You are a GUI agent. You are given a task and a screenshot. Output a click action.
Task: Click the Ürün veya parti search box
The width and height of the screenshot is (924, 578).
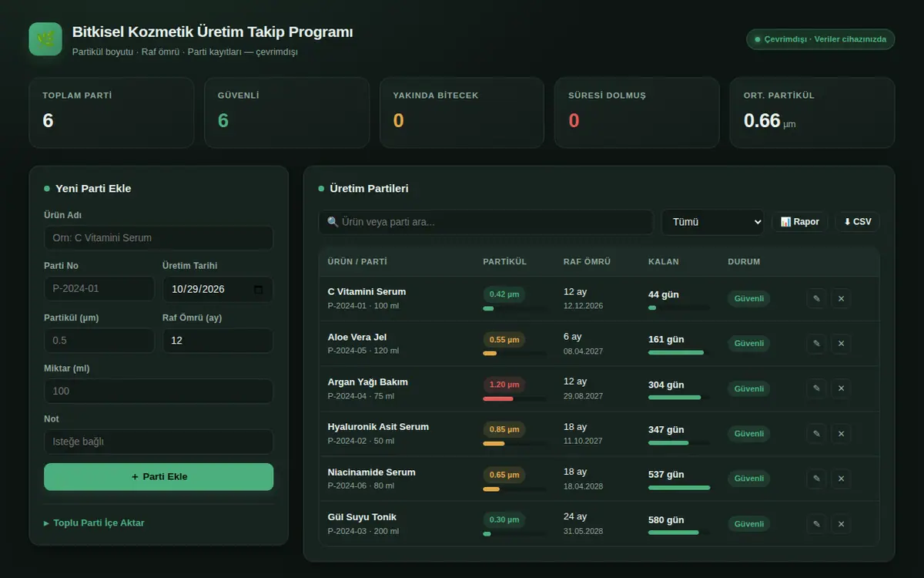click(486, 222)
